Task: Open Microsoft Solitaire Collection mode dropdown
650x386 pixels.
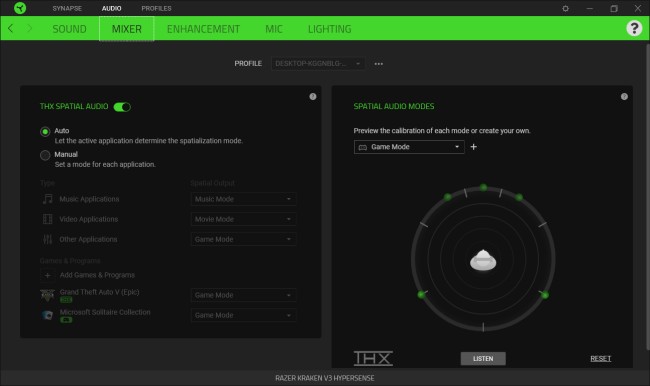Action: click(x=243, y=315)
